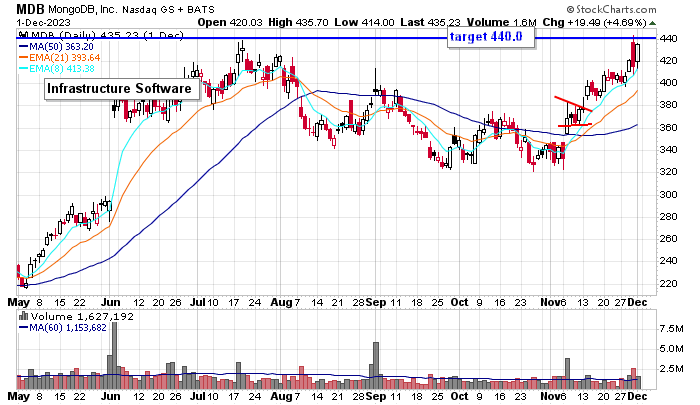The height and width of the screenshot is (405, 700).
Task: Click the 440 price axis label
Action: 669,38
